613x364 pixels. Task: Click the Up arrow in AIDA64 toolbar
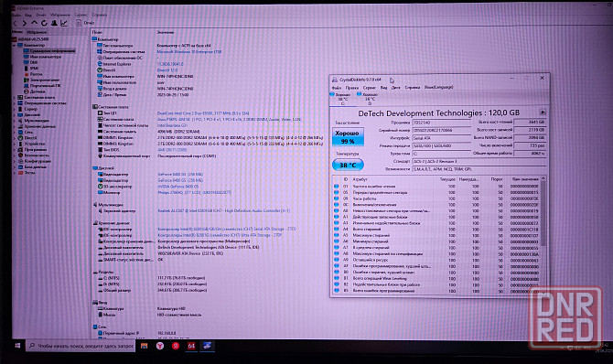[x=35, y=23]
